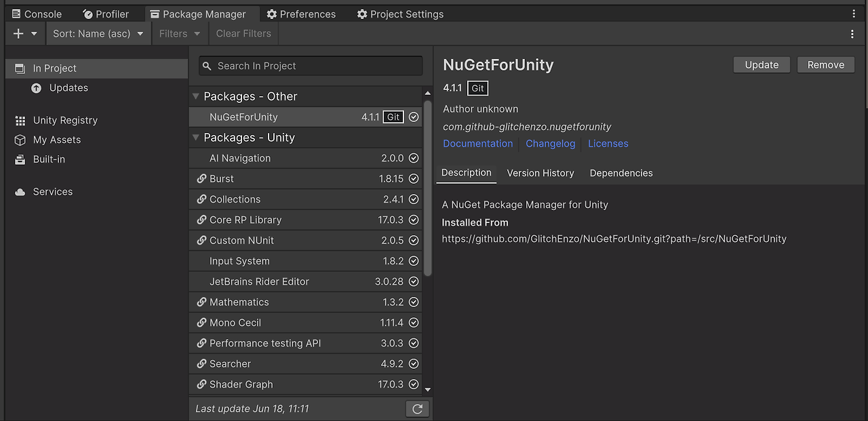Screen dimensions: 868x421
Task: Click the My Assets cube icon
Action: click(20, 140)
